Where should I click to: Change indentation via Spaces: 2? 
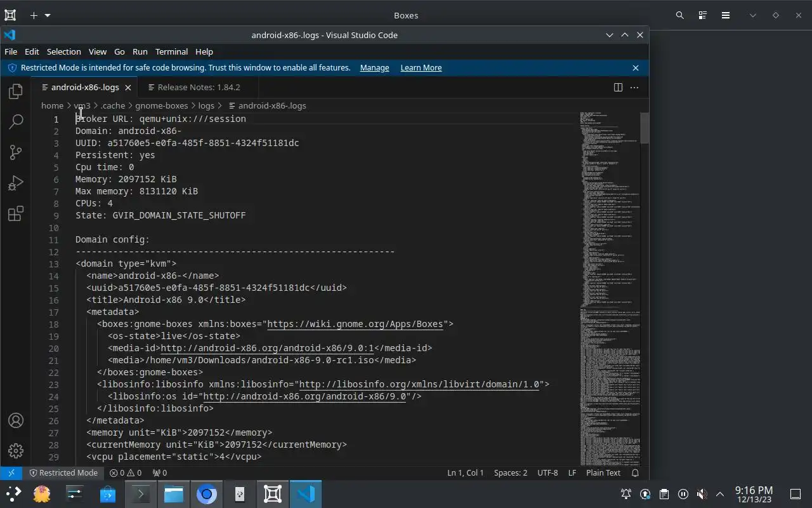(511, 472)
